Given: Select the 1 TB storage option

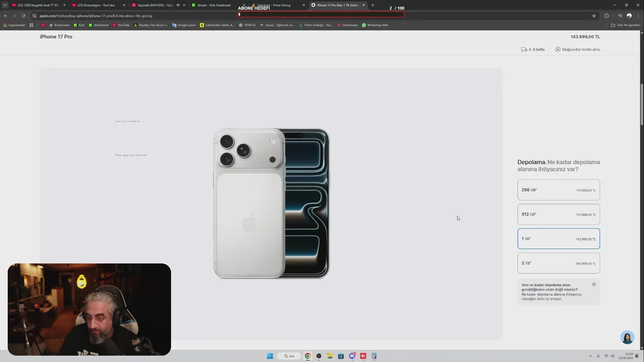Looking at the screenshot, I should pyautogui.click(x=558, y=239).
